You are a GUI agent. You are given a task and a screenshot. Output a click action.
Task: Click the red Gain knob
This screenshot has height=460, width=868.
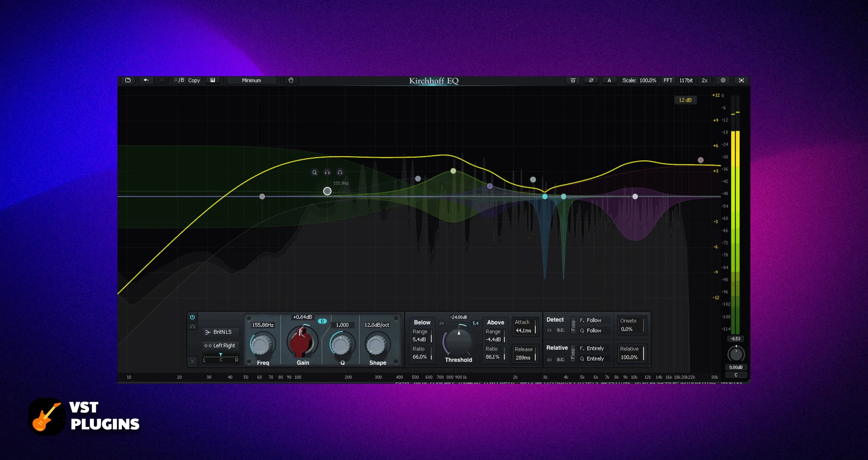click(x=302, y=342)
